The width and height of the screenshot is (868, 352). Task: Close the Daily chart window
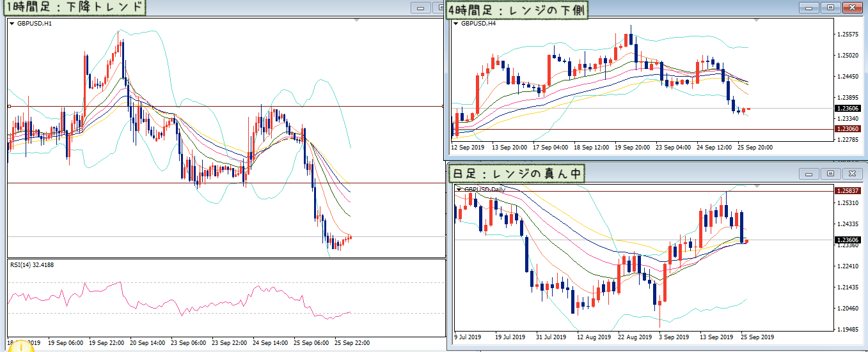[851, 173]
